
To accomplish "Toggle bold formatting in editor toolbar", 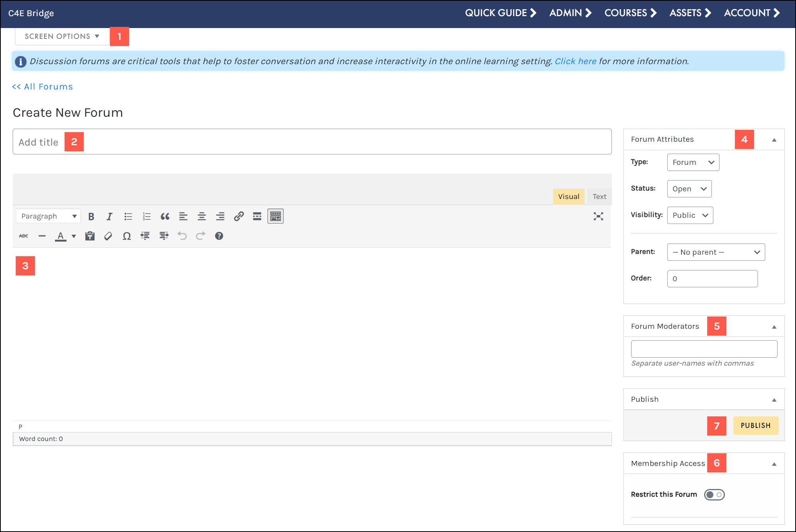I will pyautogui.click(x=91, y=216).
